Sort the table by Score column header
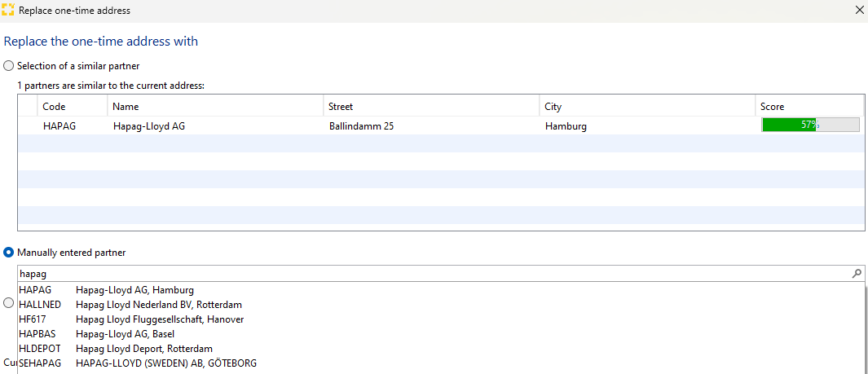Screen dimensions: 868x374 click(809, 106)
